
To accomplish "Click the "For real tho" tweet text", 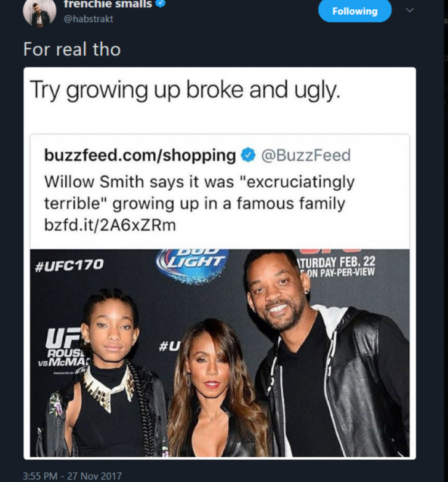I will click(71, 49).
